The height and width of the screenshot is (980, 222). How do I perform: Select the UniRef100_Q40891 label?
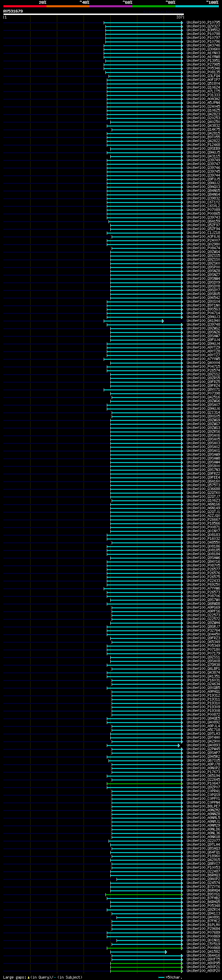203,917
